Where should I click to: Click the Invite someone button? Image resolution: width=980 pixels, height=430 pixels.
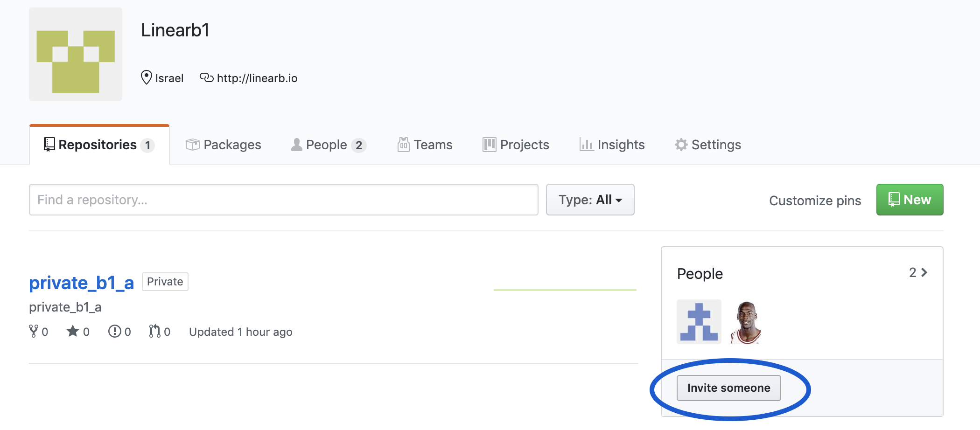728,388
